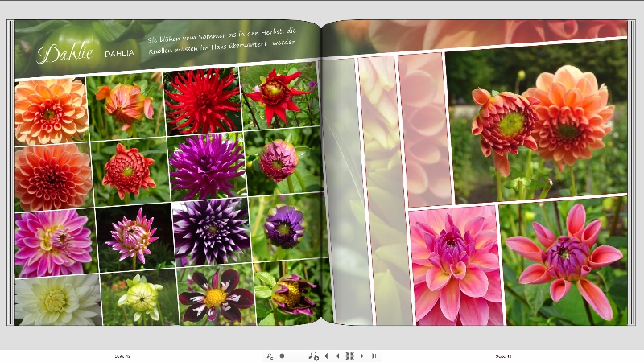The width and height of the screenshot is (644, 362).
Task: Click the Seite 12 page label
Action: [x=122, y=356]
